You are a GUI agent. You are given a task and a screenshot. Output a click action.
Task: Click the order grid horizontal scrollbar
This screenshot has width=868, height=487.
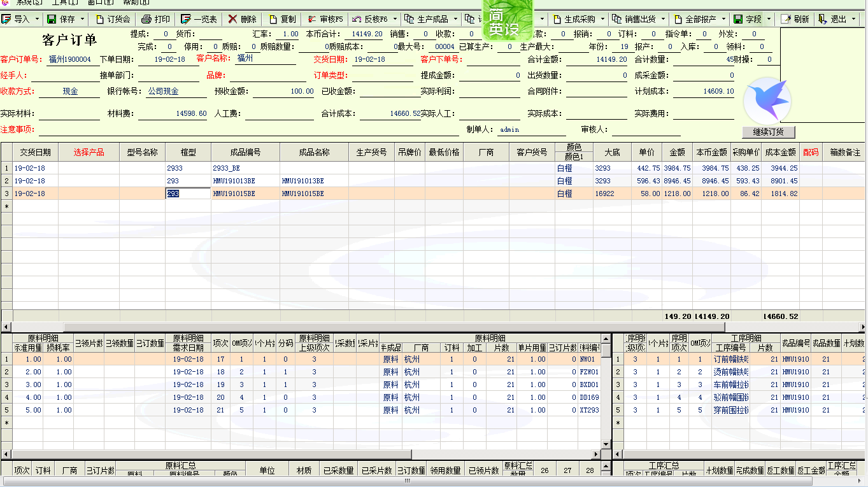(x=433, y=326)
